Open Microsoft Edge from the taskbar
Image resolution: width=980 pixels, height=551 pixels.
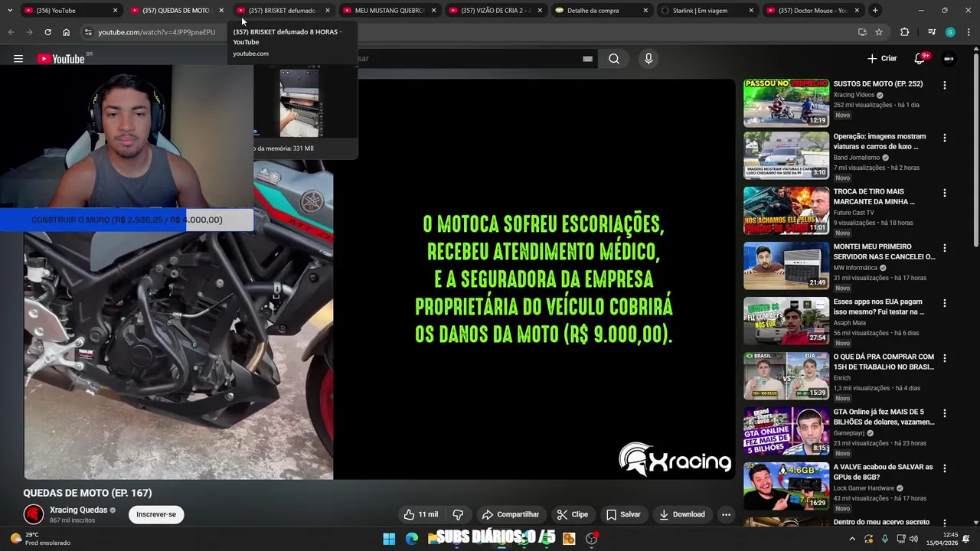pos(412,539)
